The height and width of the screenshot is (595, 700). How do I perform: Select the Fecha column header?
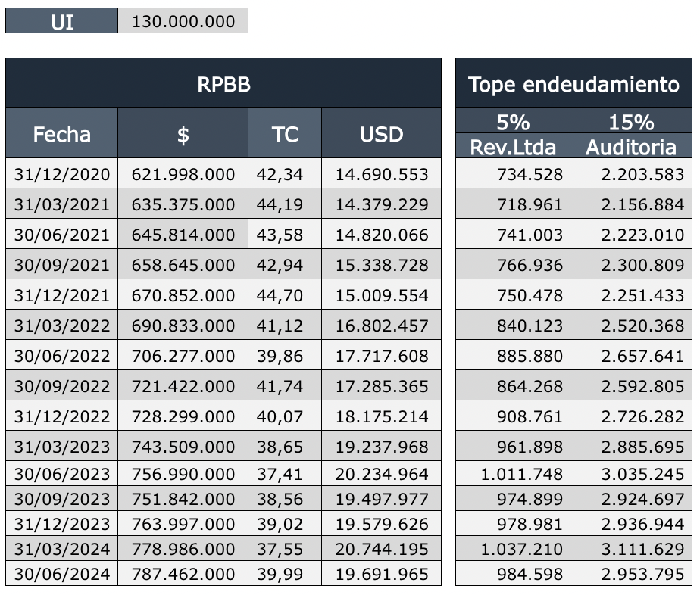point(62,134)
